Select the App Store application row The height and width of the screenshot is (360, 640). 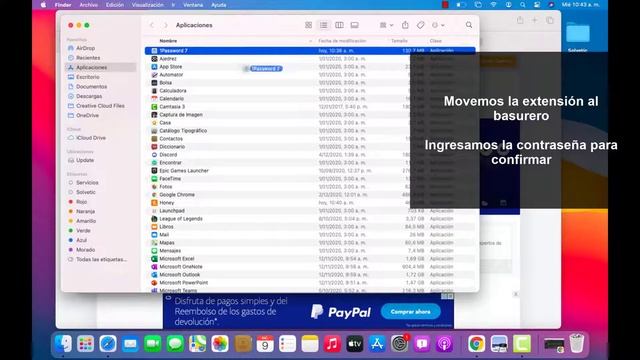[x=310, y=67]
